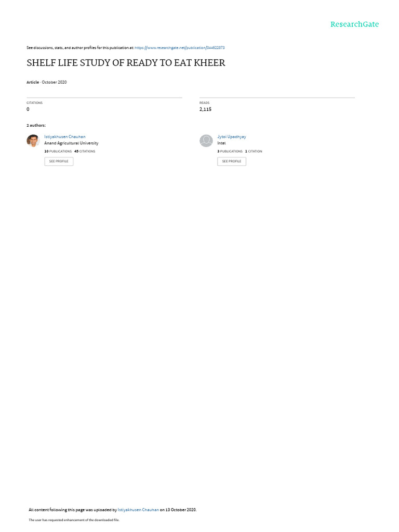Viewport: 399px width, 532px height.
Task: Click the Reads count of 2,115
Action: [x=205, y=109]
